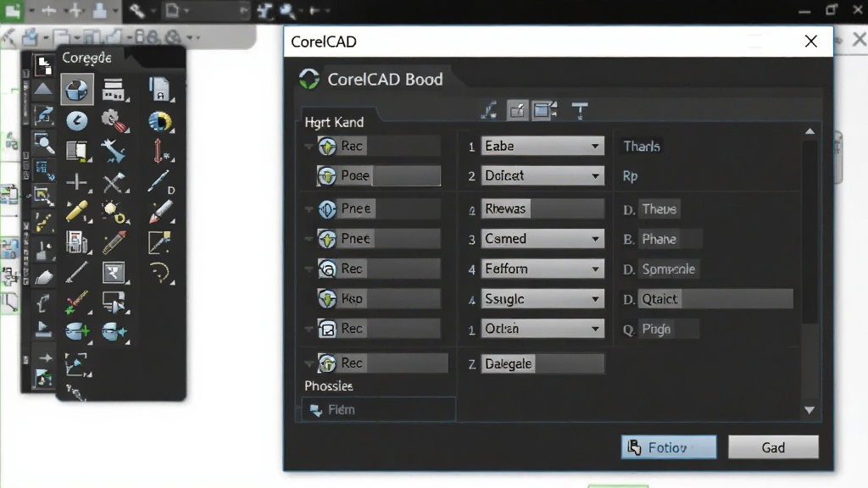Click the Fiem entry under Phossies

pos(379,409)
